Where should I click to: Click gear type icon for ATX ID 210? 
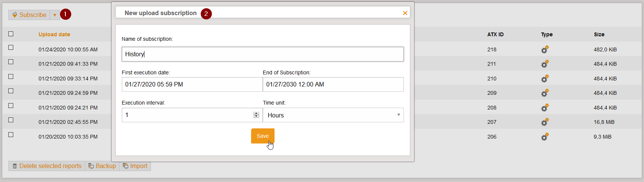[x=545, y=79]
